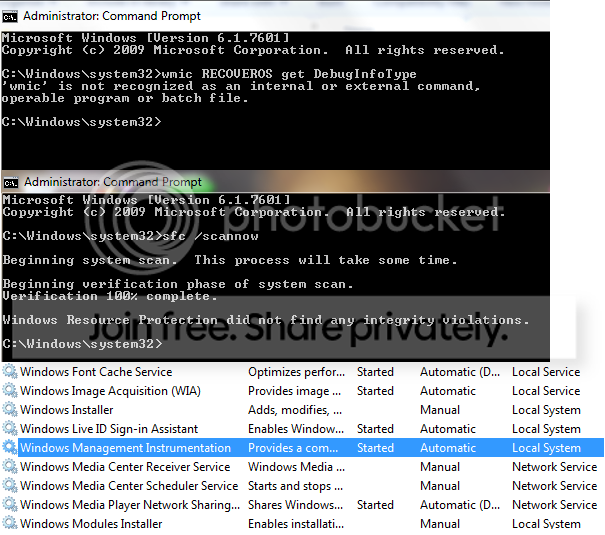Screen dimensions: 605x535
Task: Click the second Command Prompt window icon
Action: (11, 182)
